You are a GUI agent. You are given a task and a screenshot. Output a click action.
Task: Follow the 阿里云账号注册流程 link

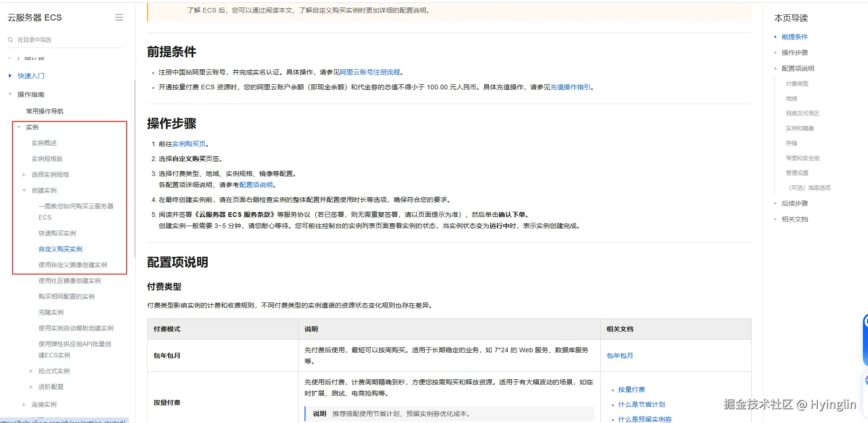point(370,72)
